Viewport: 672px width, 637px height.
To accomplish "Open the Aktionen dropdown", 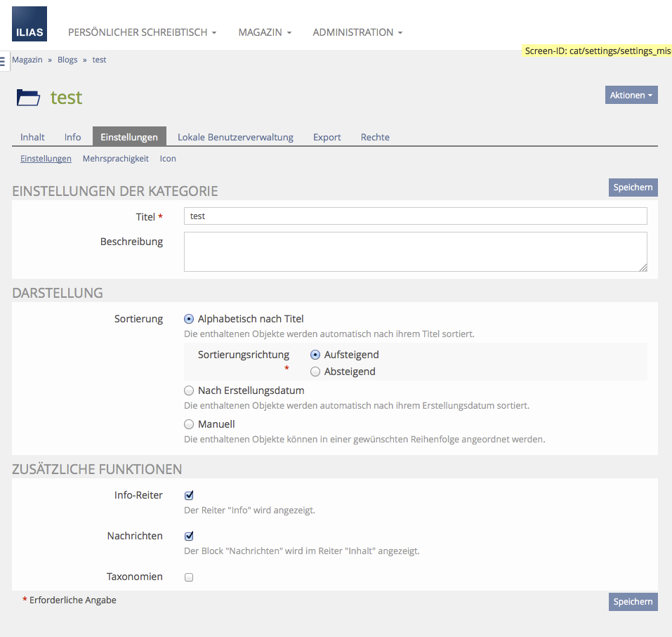I will click(x=631, y=96).
